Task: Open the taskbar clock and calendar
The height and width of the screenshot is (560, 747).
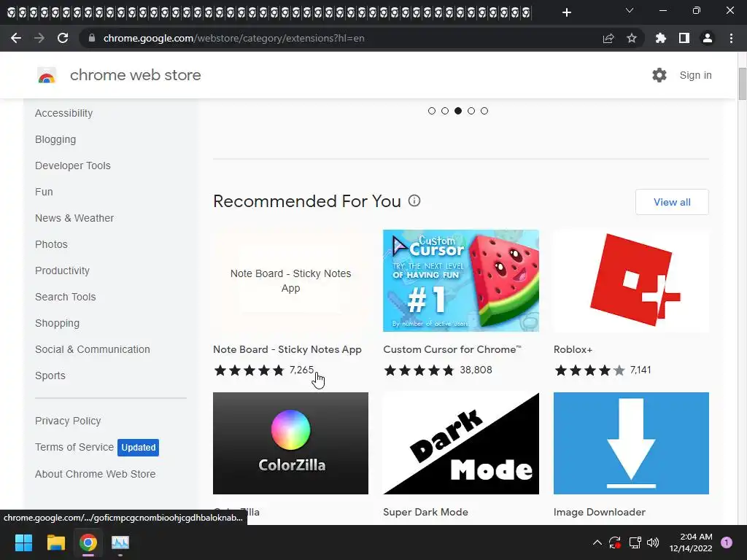Action: pos(691,542)
